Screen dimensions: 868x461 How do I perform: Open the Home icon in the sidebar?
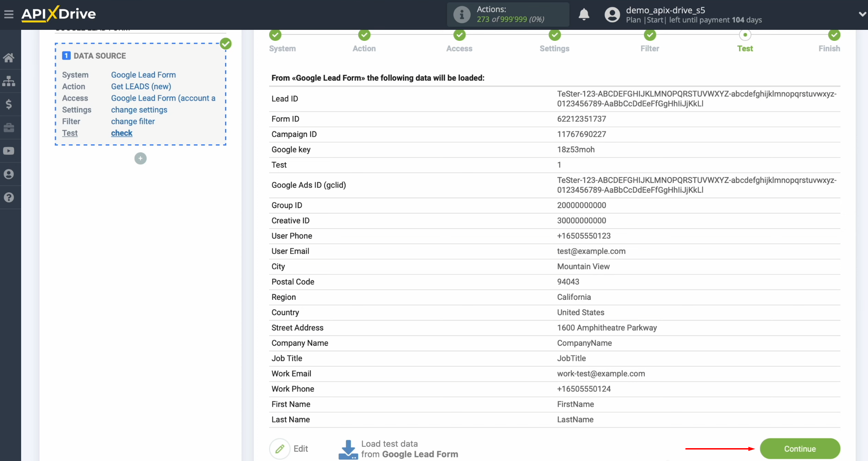tap(9, 57)
